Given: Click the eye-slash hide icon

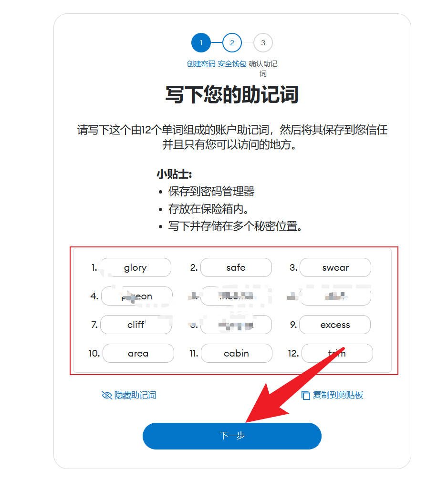Looking at the screenshot, I should click(107, 395).
